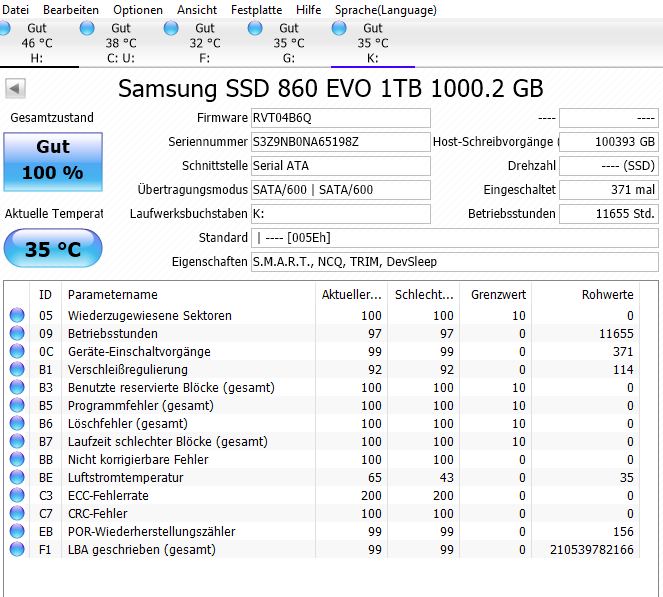Click status orb for attribute 0C

(17, 351)
